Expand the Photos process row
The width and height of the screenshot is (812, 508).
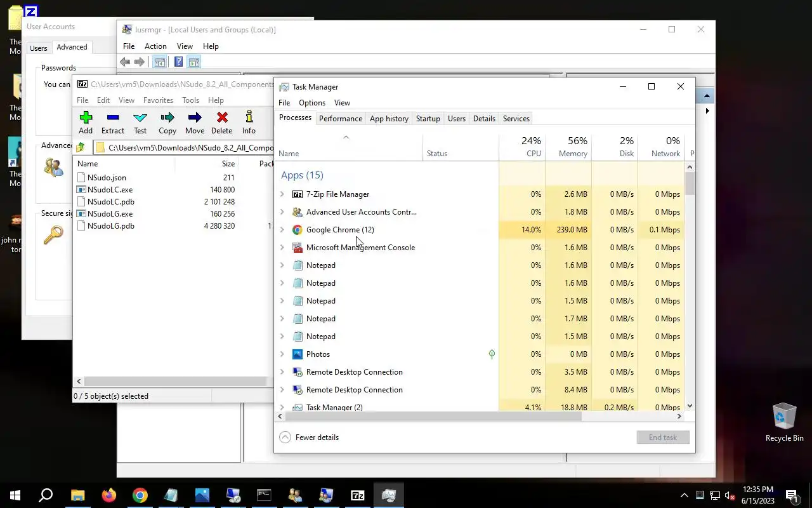pyautogui.click(x=282, y=354)
